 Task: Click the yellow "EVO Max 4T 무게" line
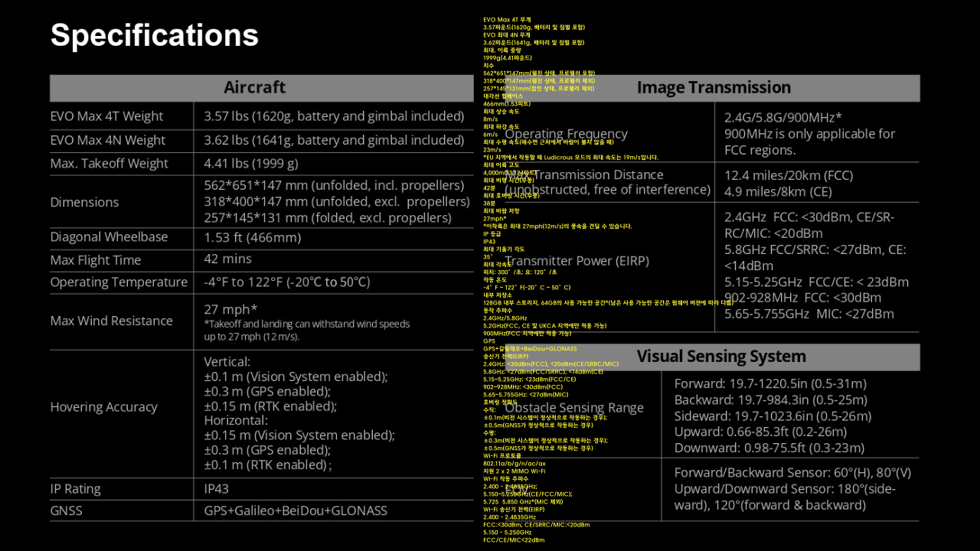pos(507,19)
